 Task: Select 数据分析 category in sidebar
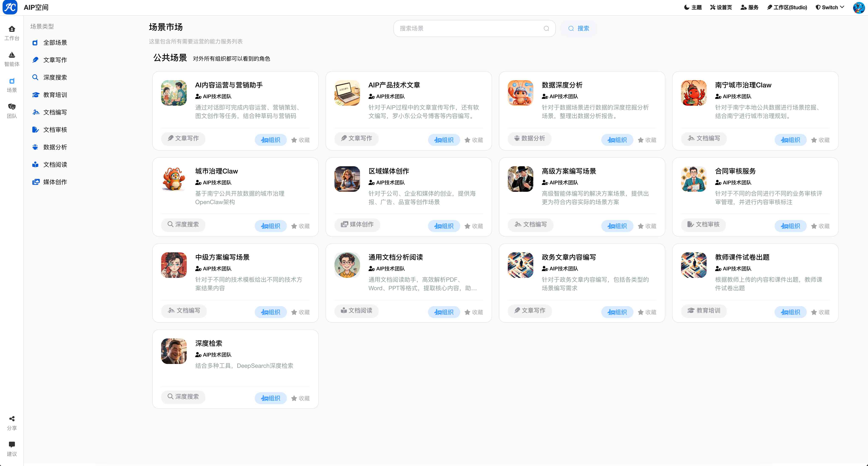tap(50, 147)
